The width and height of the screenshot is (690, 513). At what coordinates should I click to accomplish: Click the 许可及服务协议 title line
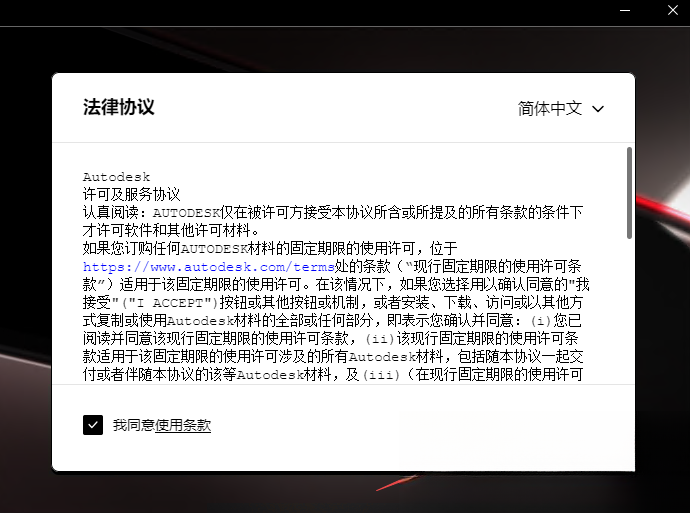pyautogui.click(x=132, y=194)
